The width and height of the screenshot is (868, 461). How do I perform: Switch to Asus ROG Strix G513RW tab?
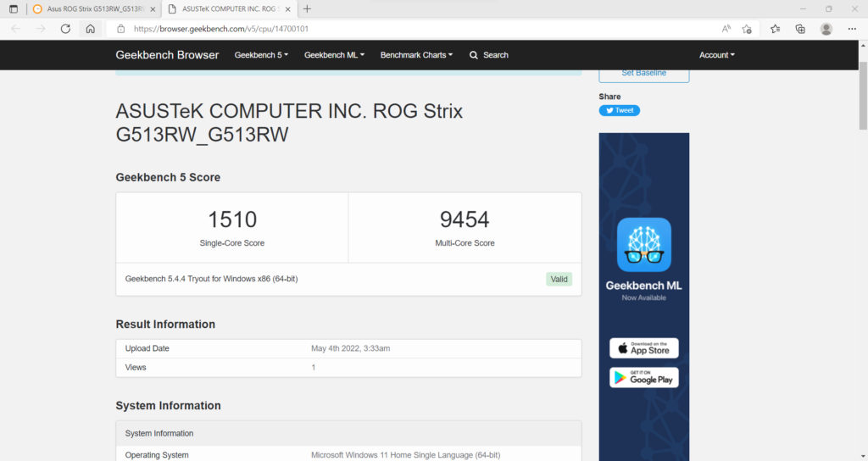click(x=94, y=8)
